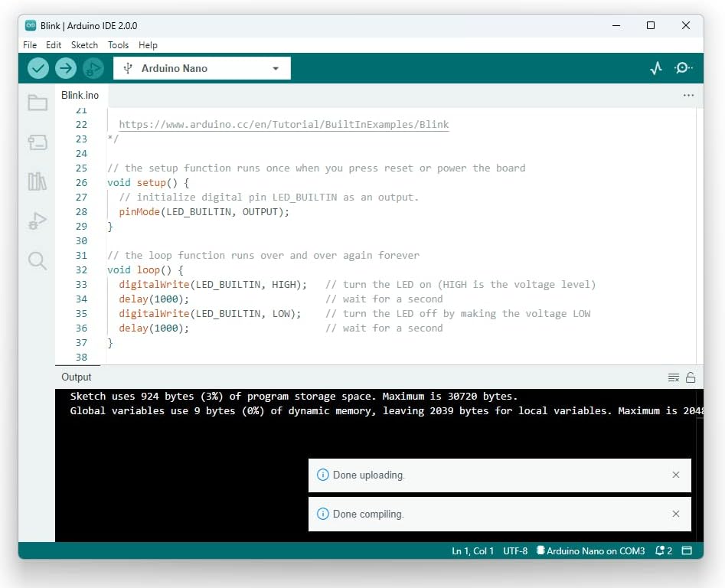Click line number 38 in the gutter
Screen dimensions: 725x588
click(x=81, y=357)
